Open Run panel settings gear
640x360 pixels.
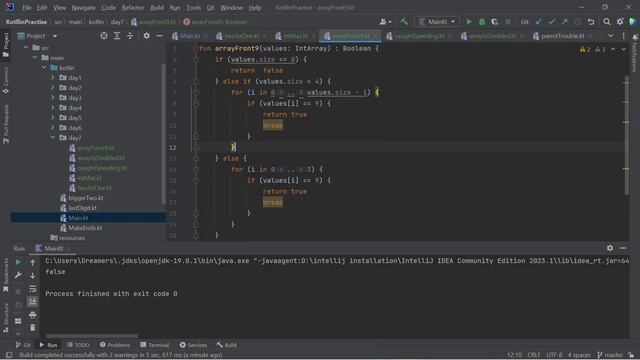click(610, 248)
